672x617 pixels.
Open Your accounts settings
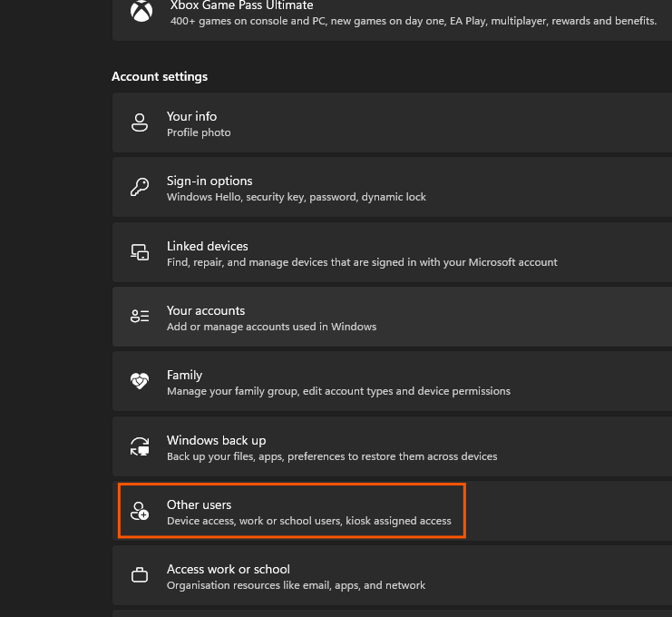click(x=392, y=317)
